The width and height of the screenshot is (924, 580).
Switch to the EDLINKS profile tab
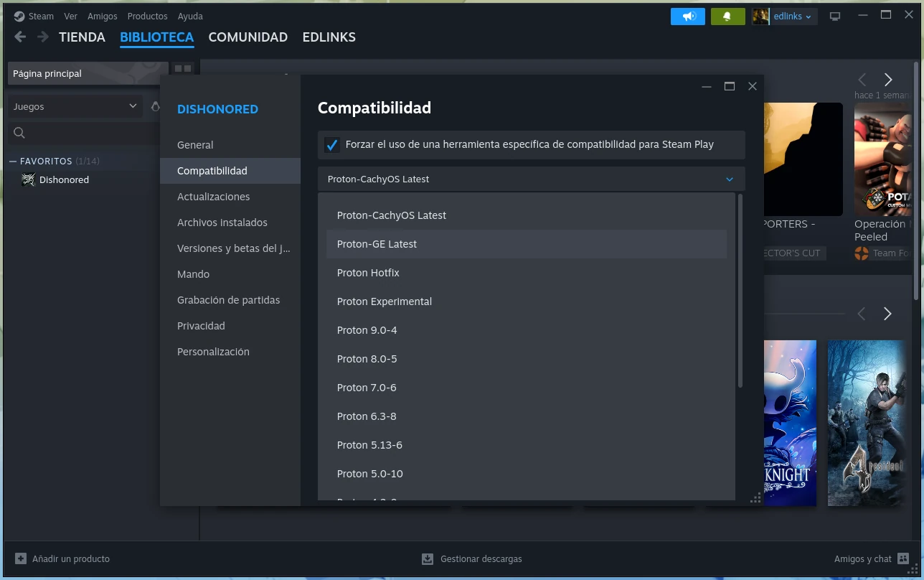click(329, 37)
